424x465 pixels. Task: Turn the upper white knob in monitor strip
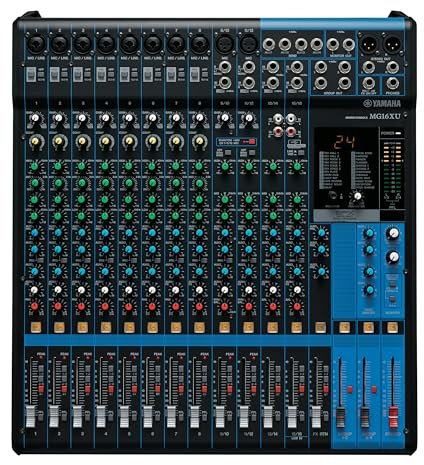tap(393, 233)
